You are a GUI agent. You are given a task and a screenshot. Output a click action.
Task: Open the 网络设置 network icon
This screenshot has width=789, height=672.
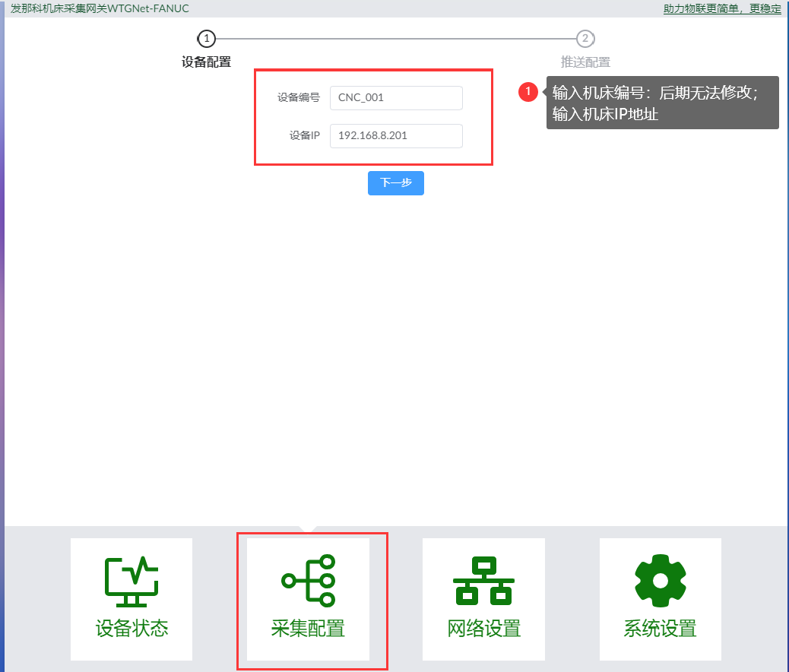point(483,580)
